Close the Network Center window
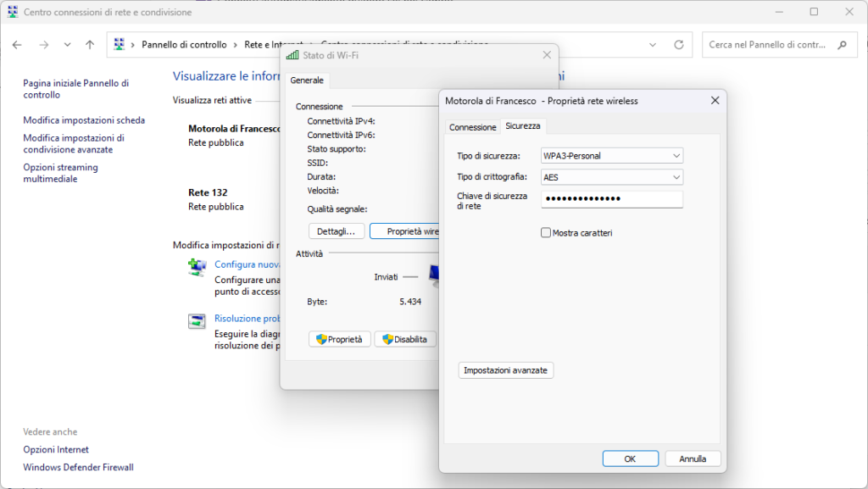This screenshot has width=868, height=489. tap(849, 12)
